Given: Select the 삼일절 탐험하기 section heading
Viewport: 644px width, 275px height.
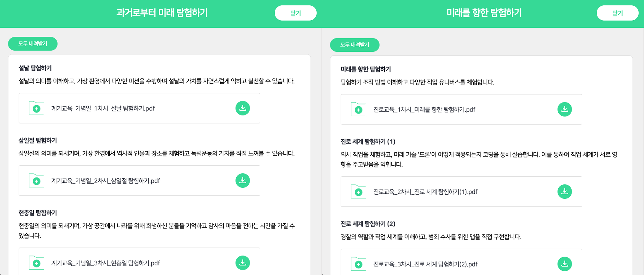Looking at the screenshot, I should (38, 140).
